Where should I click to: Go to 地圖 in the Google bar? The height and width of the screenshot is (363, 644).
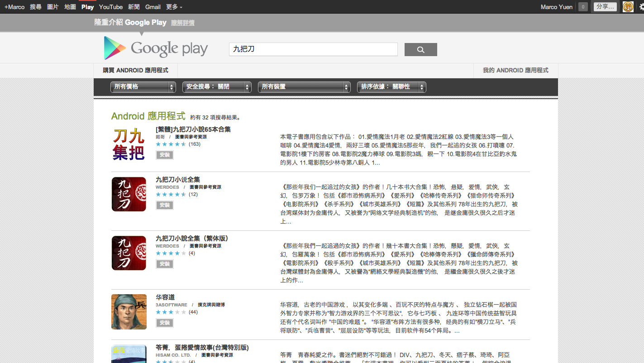70,7
